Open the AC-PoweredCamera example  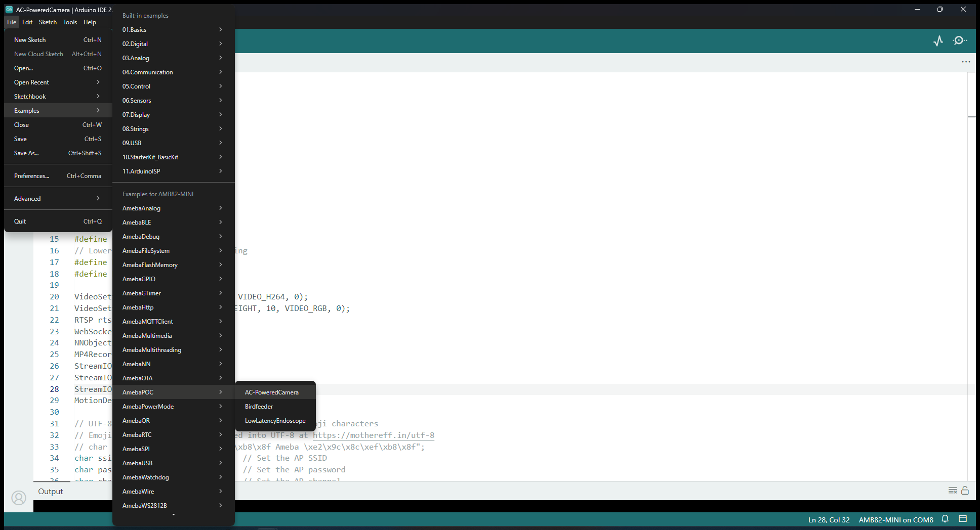point(272,392)
